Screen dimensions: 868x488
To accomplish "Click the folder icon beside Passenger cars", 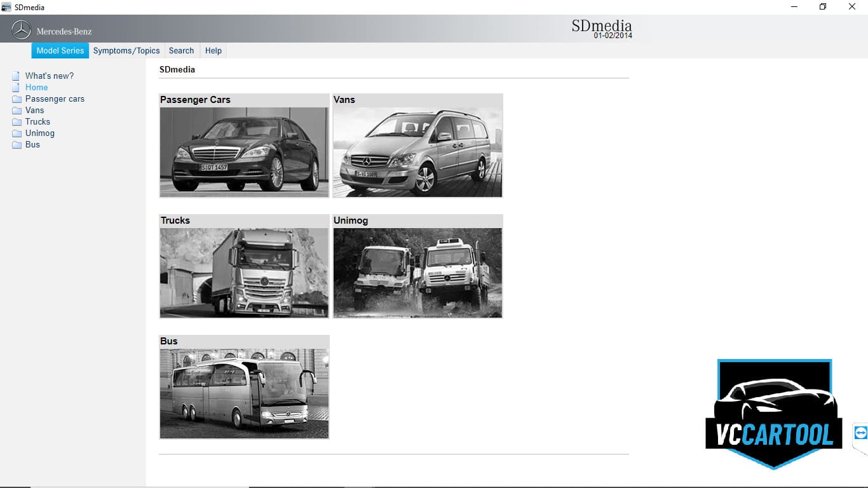I will tap(17, 99).
